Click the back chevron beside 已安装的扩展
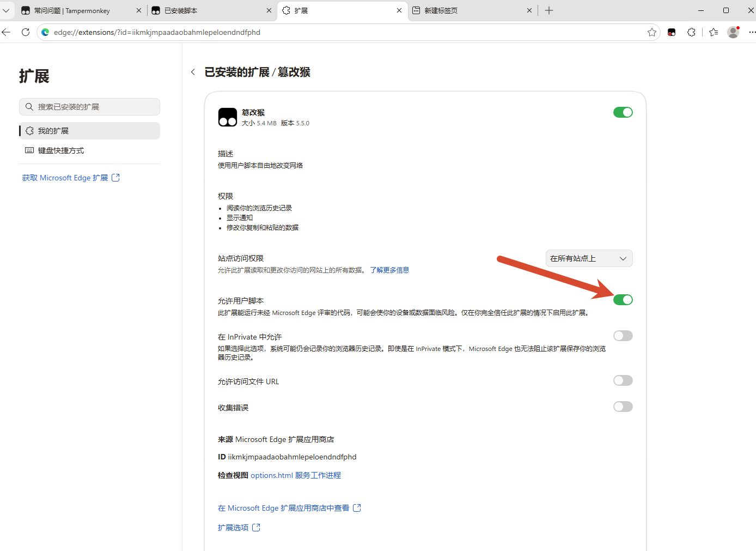 click(x=193, y=72)
